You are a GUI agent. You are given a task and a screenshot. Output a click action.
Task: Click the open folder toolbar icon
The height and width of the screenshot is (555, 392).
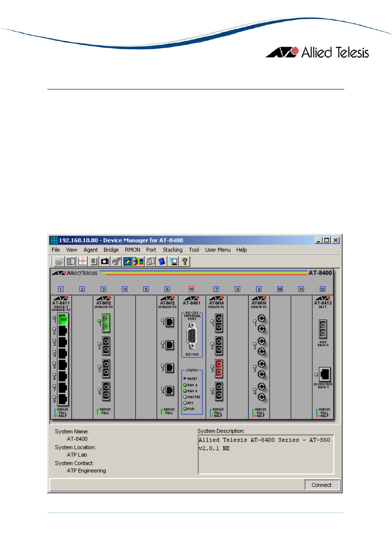(x=59, y=261)
